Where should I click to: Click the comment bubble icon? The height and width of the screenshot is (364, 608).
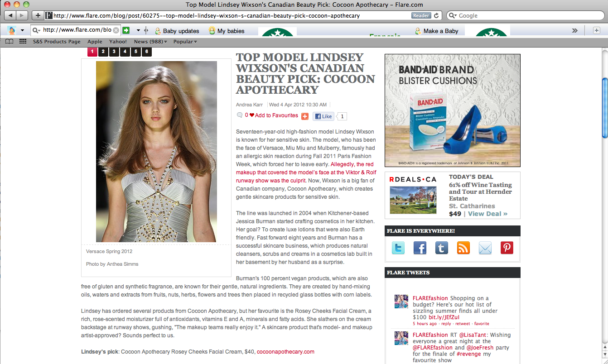(240, 115)
